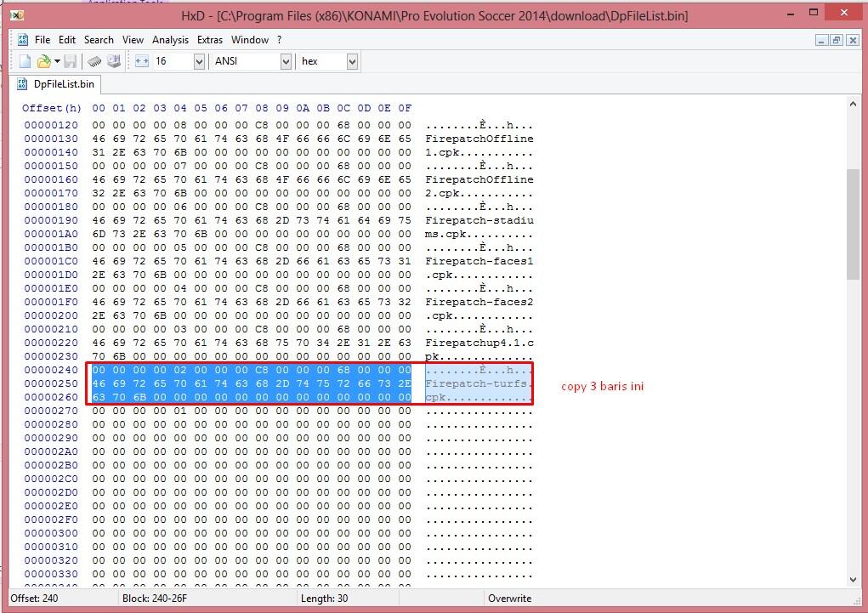Image resolution: width=868 pixels, height=613 pixels.
Task: Open the bytes per row dropdown showing 16
Action: [x=199, y=61]
